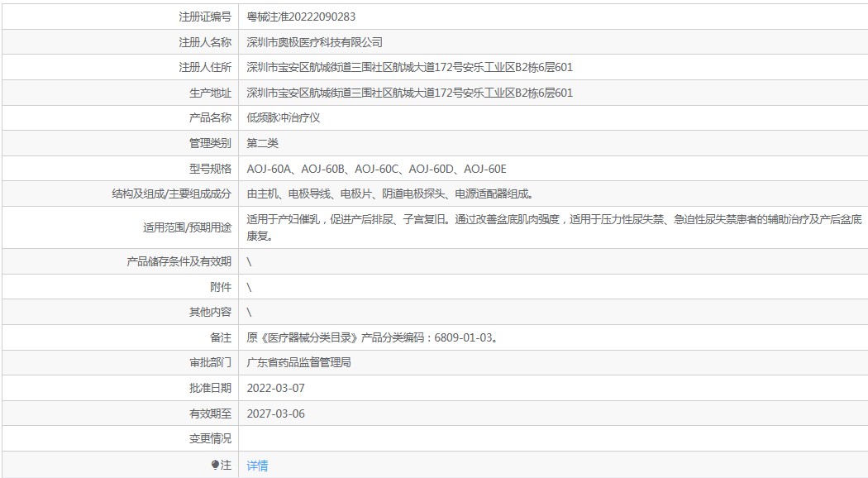Click the 变更情况 label
The image size is (868, 478).
coord(210,438)
